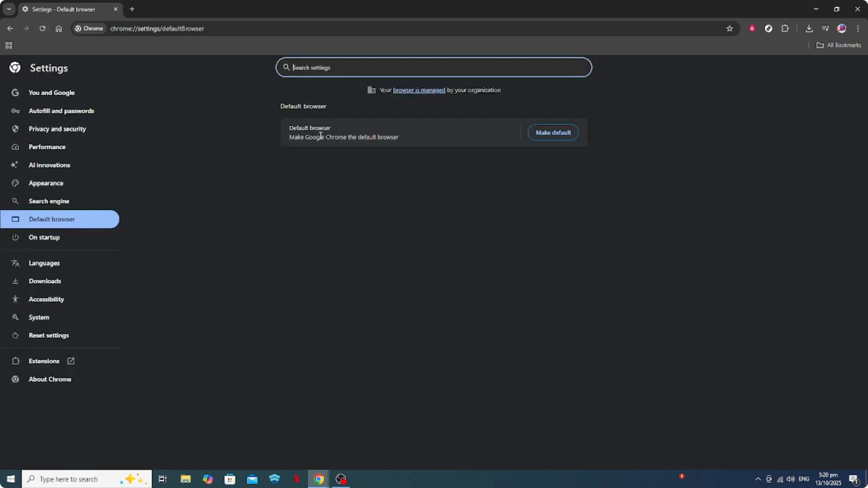The width and height of the screenshot is (868, 488).
Task: Open Privacy and security settings
Action: pos(57,129)
